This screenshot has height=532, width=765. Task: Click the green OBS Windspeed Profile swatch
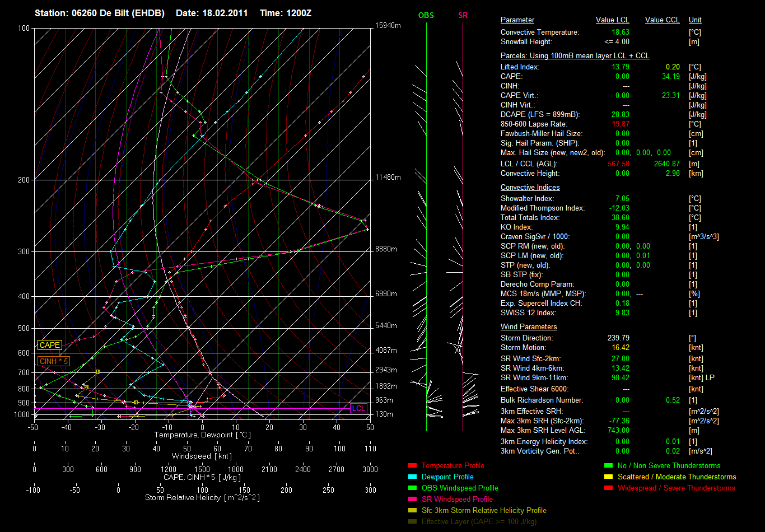click(412, 488)
